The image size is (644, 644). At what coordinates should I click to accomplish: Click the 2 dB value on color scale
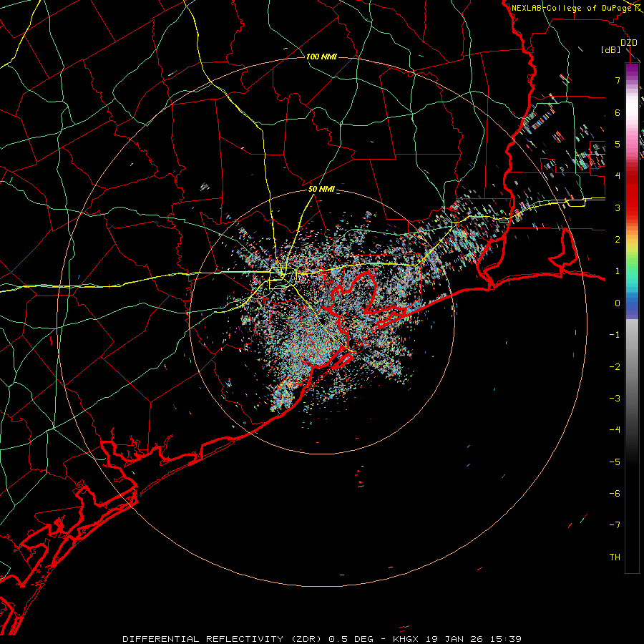coord(618,240)
